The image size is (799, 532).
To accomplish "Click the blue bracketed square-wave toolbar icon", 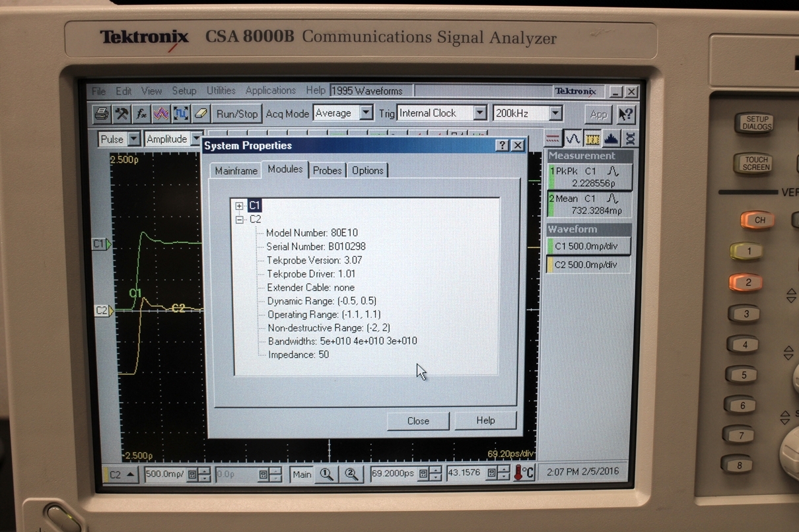I will [x=181, y=114].
